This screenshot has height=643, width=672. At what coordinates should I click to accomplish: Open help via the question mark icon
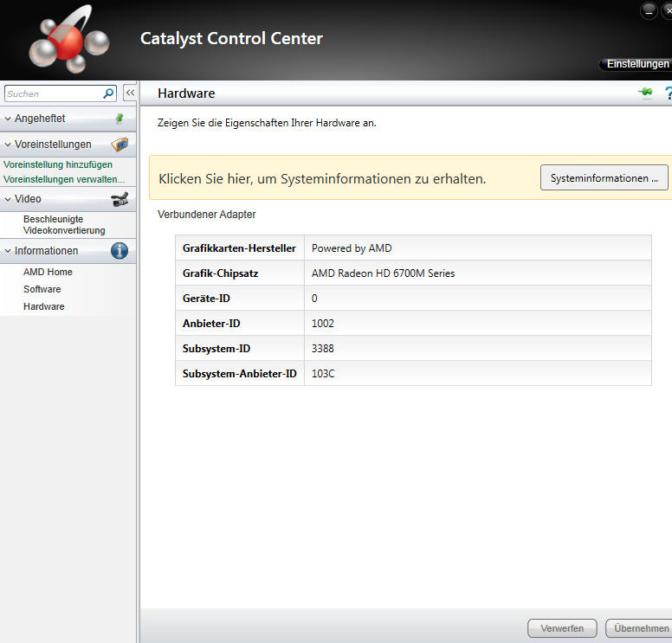(668, 93)
